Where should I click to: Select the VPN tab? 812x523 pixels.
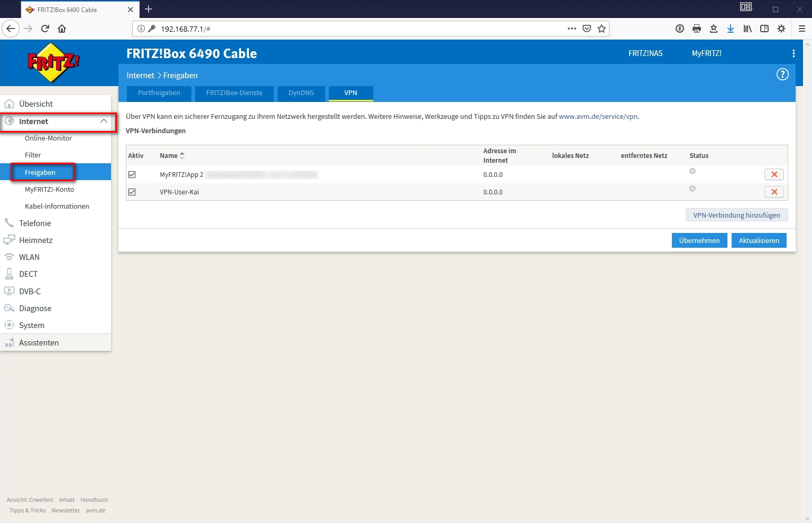point(351,93)
